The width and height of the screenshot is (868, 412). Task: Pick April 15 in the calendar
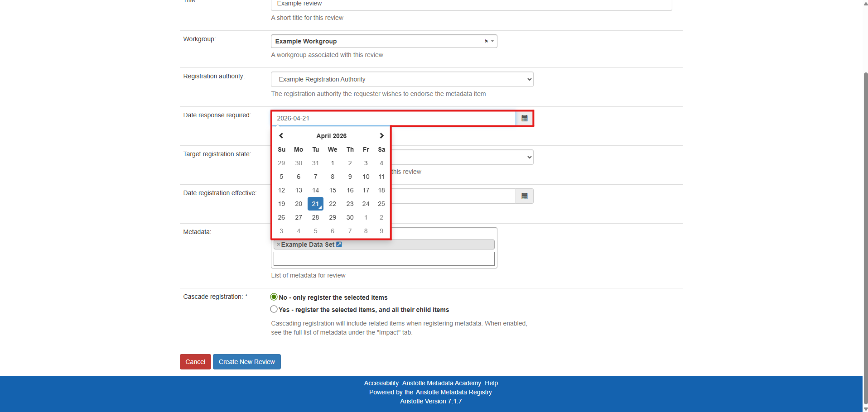[333, 190]
